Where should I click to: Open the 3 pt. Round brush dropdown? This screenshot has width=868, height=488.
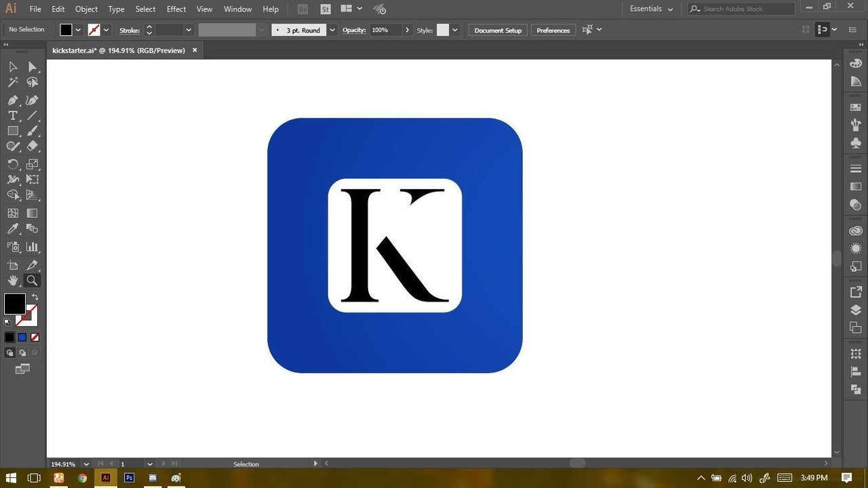332,30
